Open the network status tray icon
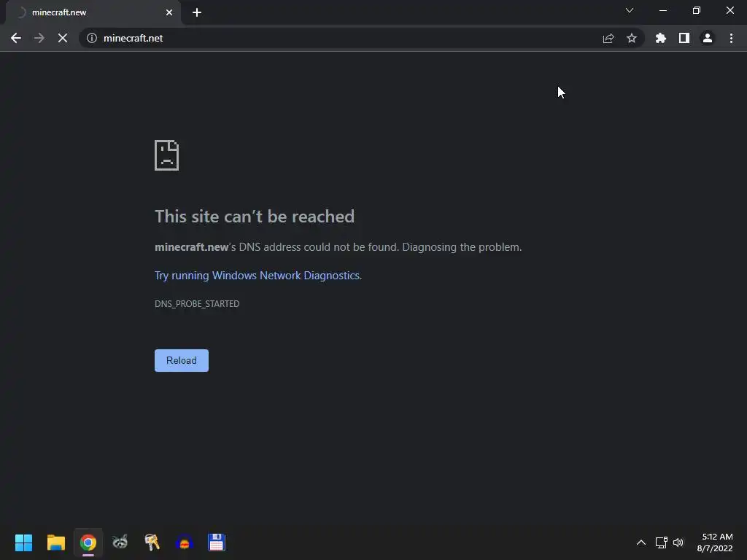 tap(661, 542)
